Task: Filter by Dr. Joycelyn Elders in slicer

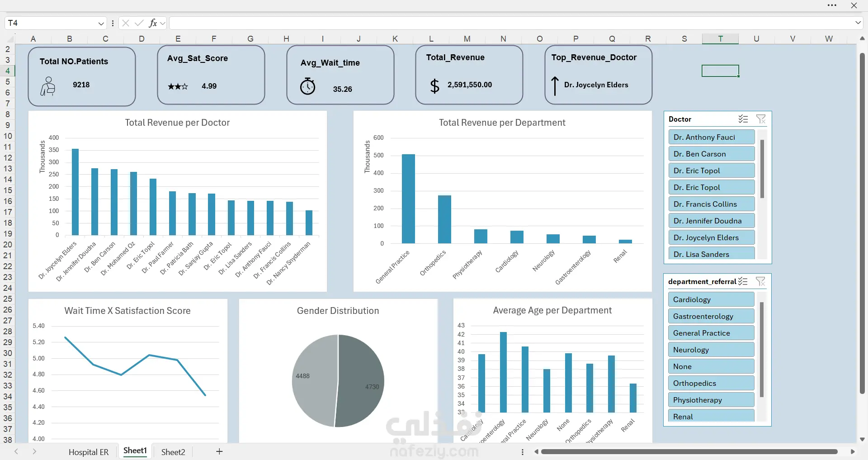Action: pos(712,237)
